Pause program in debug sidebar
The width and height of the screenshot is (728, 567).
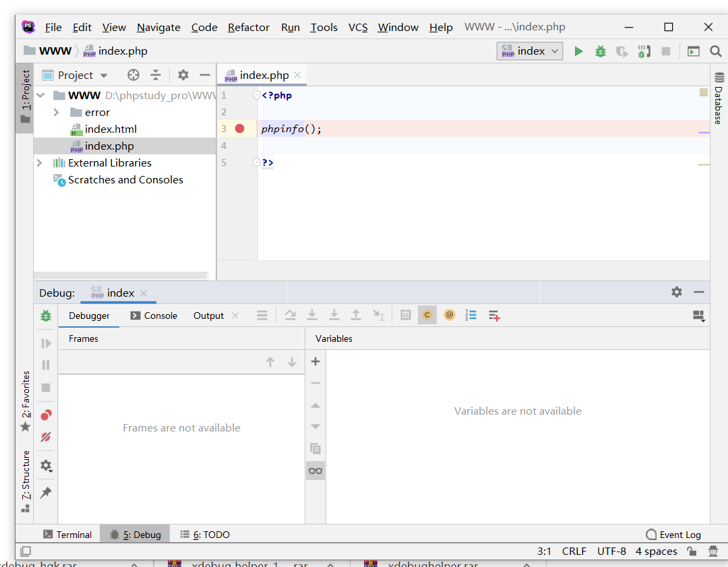[x=46, y=365]
